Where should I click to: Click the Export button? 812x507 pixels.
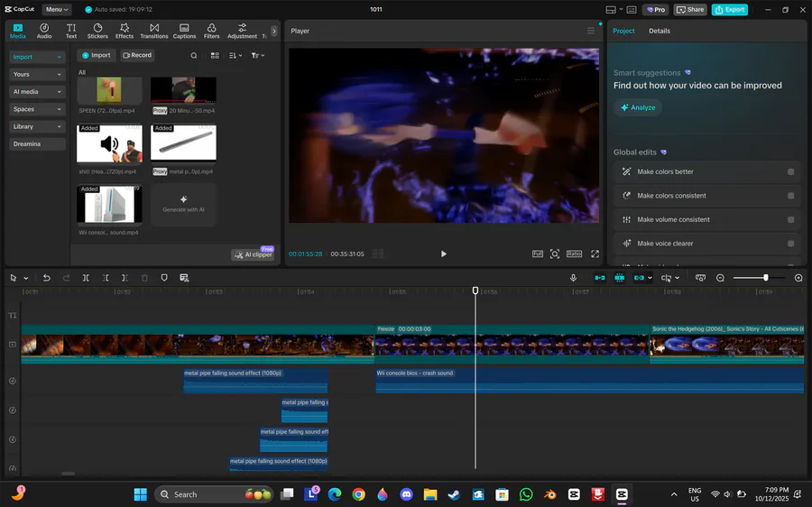pyautogui.click(x=729, y=9)
